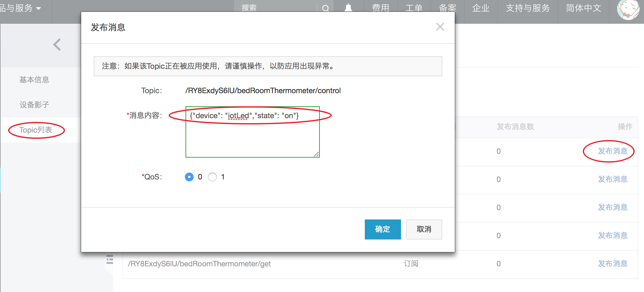Open the 费用 menu item
Screen dimensions: 644x292
(x=380, y=8)
